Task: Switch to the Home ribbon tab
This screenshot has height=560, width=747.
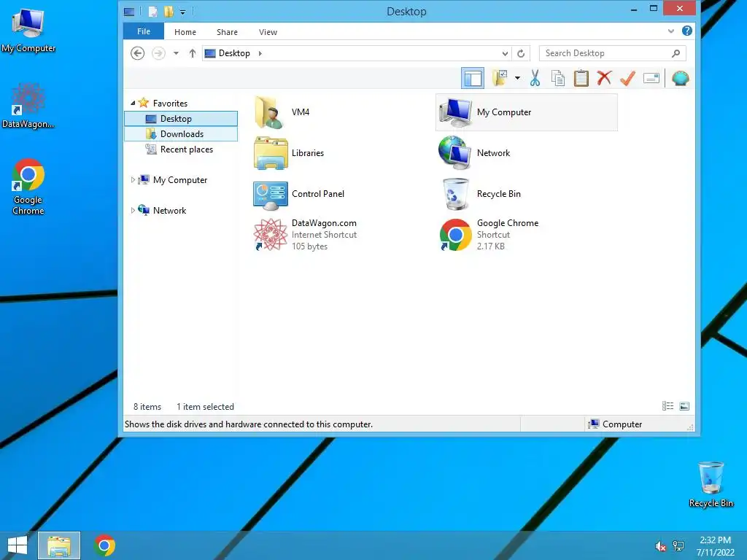Action: (185, 32)
